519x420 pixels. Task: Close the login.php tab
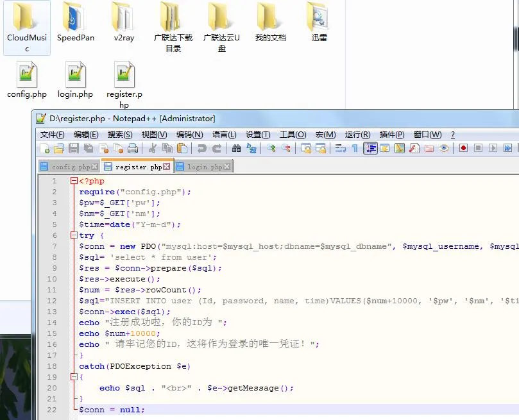click(227, 167)
